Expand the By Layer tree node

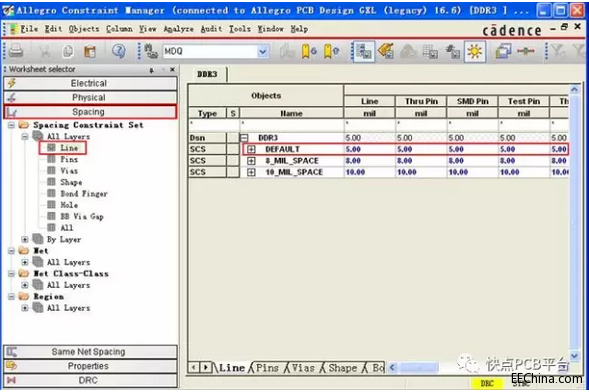tap(25, 239)
